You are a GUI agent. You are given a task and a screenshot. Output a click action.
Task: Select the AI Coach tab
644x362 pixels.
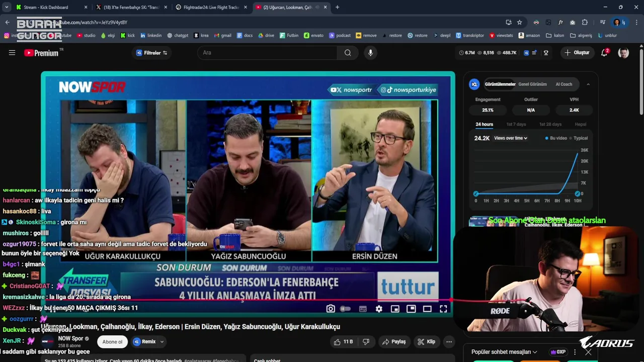(563, 84)
